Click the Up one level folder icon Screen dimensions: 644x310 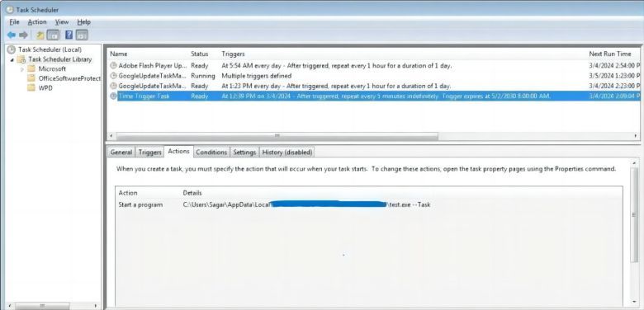pyautogui.click(x=40, y=35)
